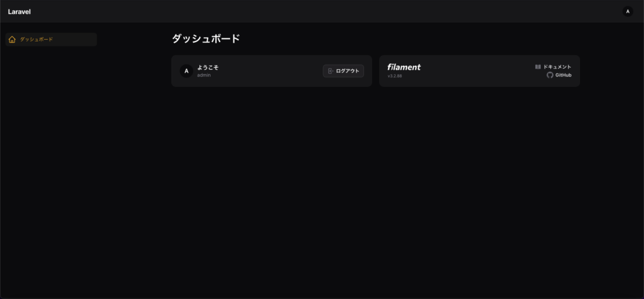The width and height of the screenshot is (644, 299).
Task: Click the empty sidebar area below ダッシュボード
Action: [x=52, y=164]
